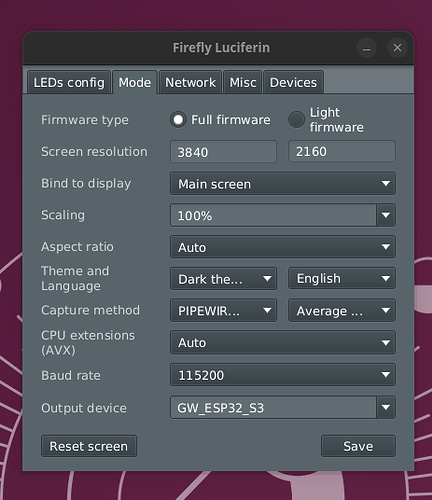Screen dimensions: 432x500
Task: Select the Light firmware radio button
Action: [x=296, y=120]
